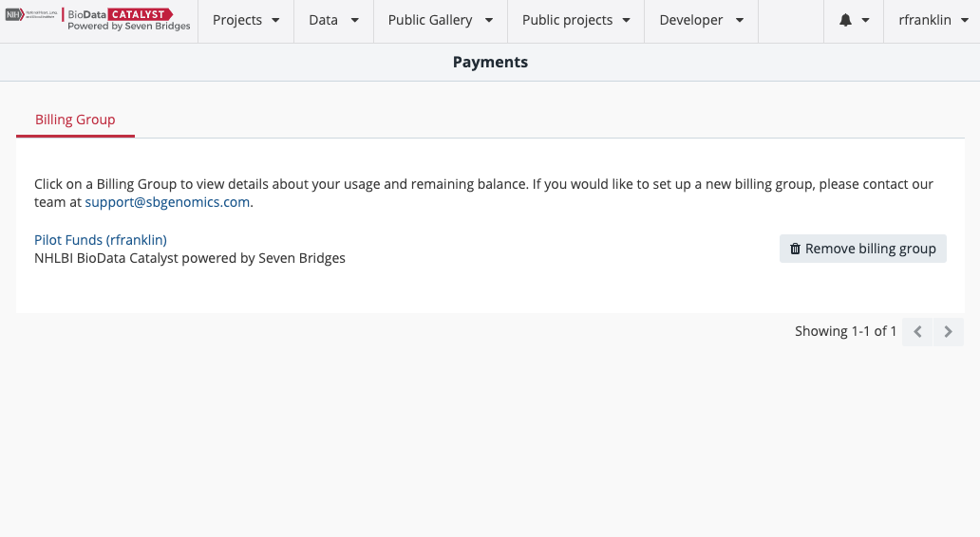Screen dimensions: 980x537
Task: Click the trash can icon
Action: [795, 249]
